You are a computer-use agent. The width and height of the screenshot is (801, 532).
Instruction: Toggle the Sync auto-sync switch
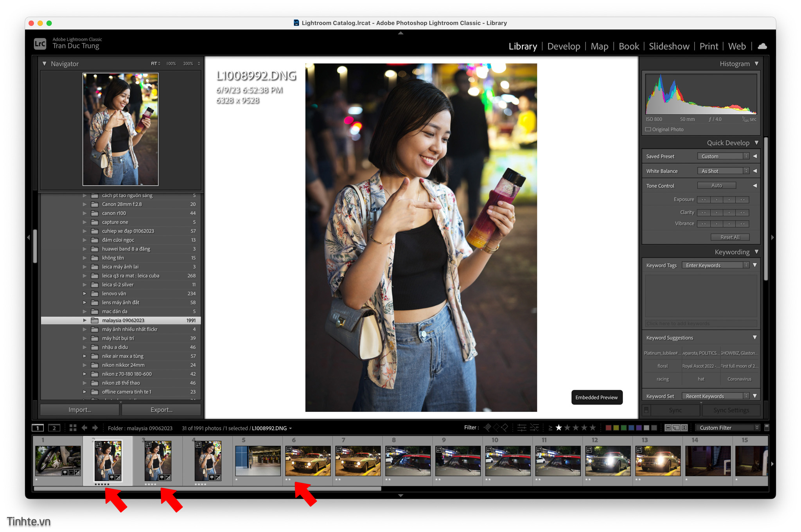(x=646, y=410)
